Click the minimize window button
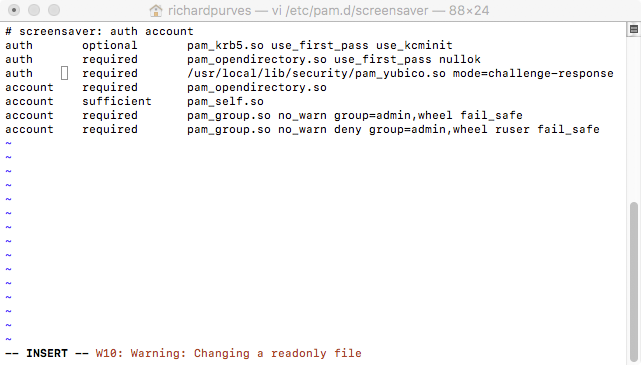Screen dimensions: 641x365 pos(34,10)
